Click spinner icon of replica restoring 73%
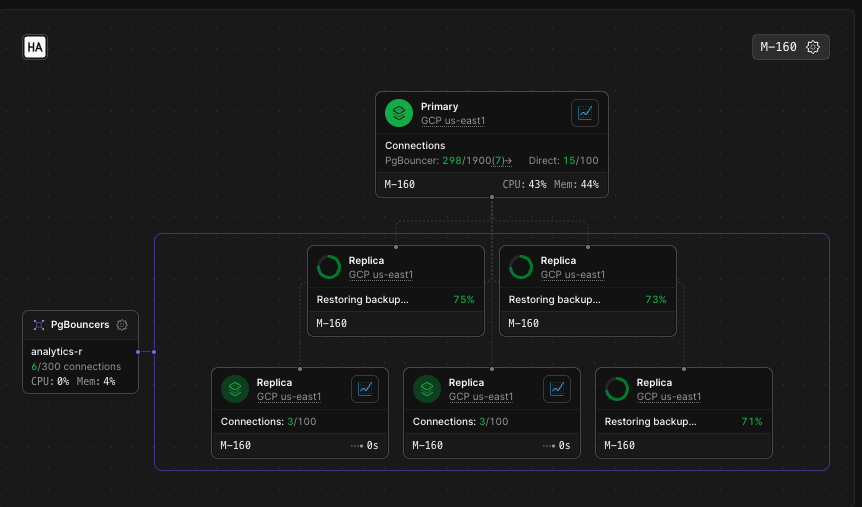The width and height of the screenshot is (862, 507). tap(521, 267)
